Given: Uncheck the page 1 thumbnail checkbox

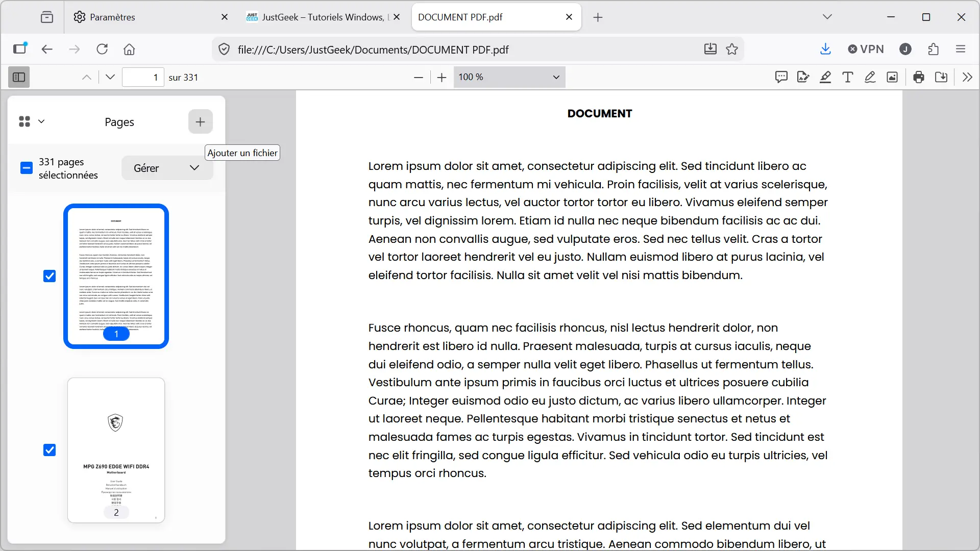Looking at the screenshot, I should tap(50, 276).
